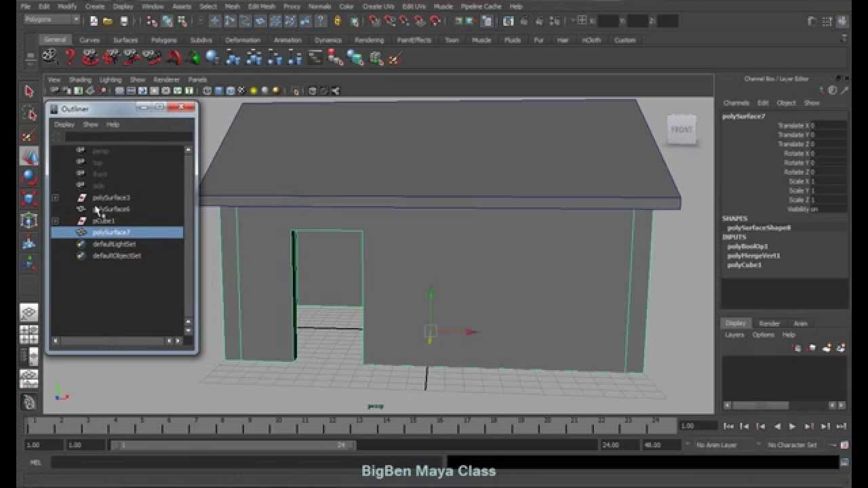Open the Script Editor icon
The image size is (868, 488).
pyautogui.click(x=845, y=462)
